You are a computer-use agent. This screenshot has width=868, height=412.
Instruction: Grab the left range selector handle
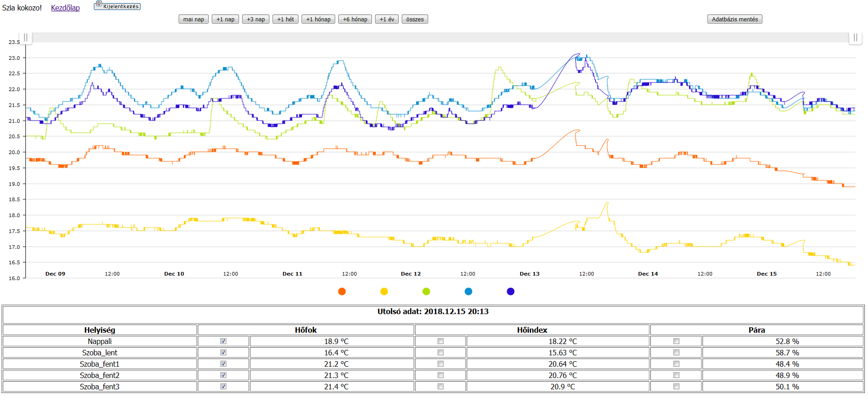(26, 38)
